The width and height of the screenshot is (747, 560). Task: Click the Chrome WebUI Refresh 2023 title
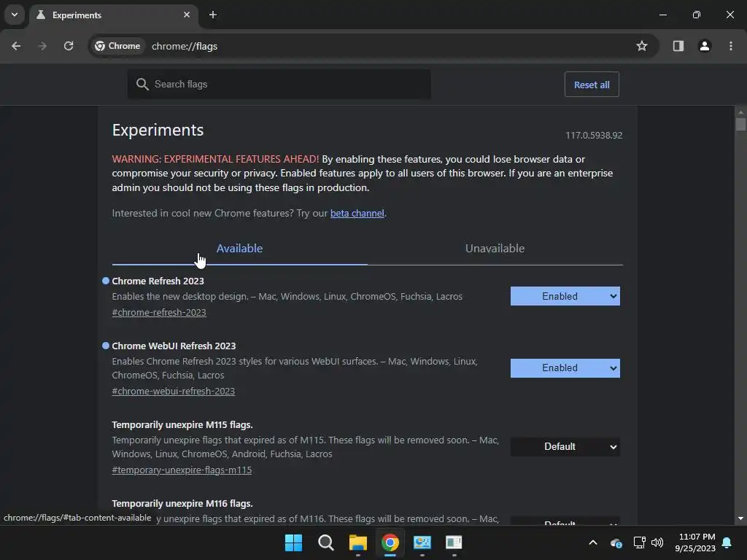(x=174, y=346)
